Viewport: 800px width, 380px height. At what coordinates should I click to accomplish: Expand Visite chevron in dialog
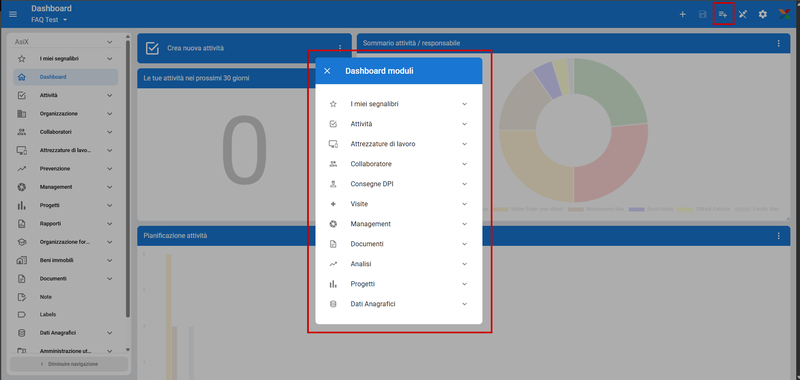[x=464, y=204]
